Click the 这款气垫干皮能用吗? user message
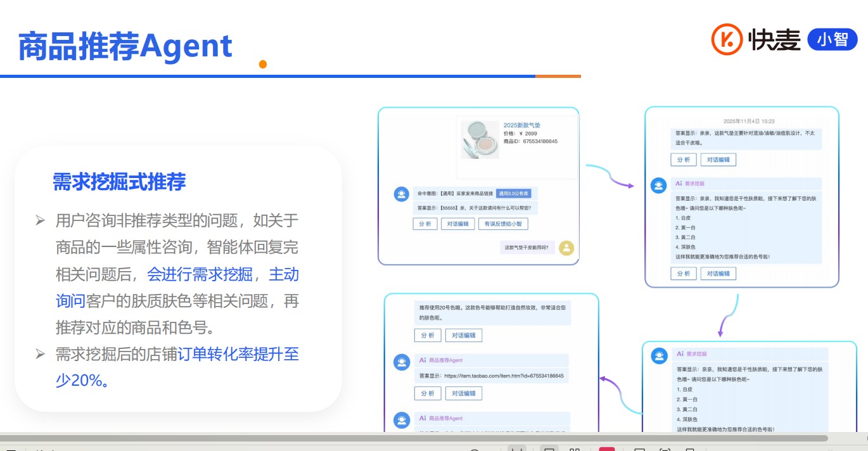The width and height of the screenshot is (868, 451). click(526, 248)
